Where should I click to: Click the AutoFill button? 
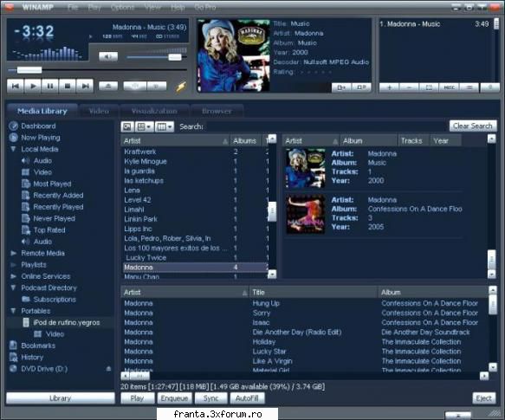247,398
